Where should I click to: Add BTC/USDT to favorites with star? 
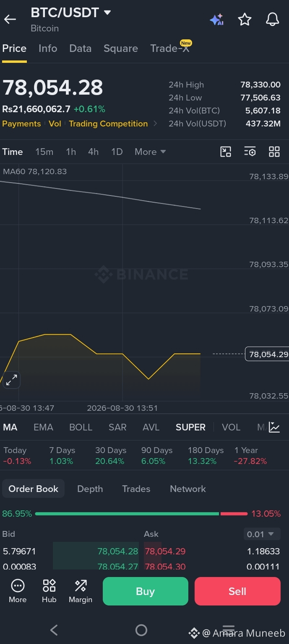coord(245,19)
